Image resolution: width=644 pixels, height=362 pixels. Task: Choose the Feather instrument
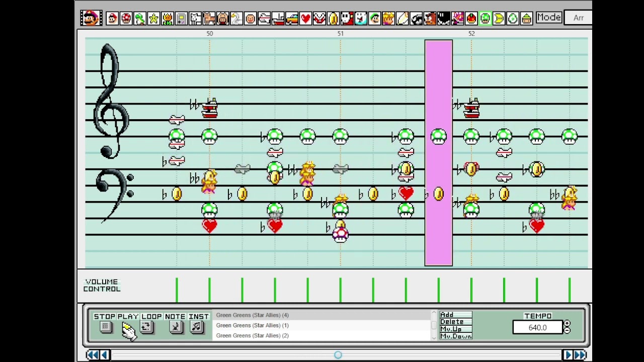coord(403,19)
